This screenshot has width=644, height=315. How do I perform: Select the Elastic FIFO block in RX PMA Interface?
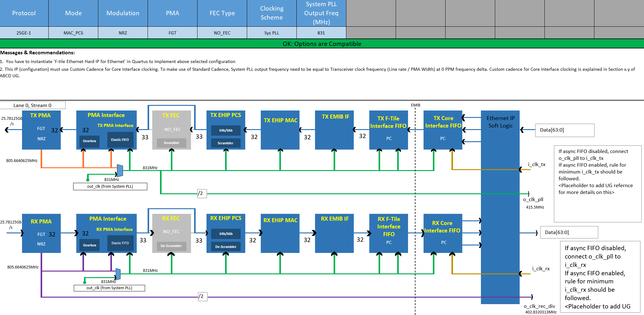pos(120,243)
